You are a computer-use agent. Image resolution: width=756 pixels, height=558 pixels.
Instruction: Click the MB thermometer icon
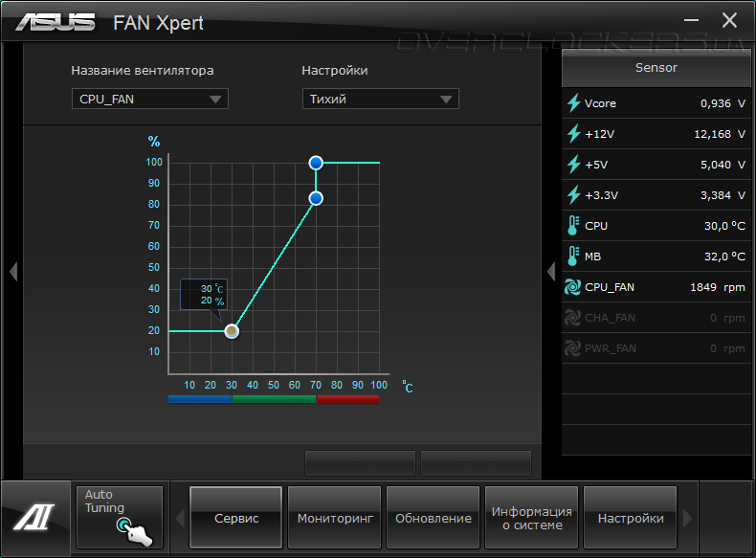pyautogui.click(x=573, y=257)
